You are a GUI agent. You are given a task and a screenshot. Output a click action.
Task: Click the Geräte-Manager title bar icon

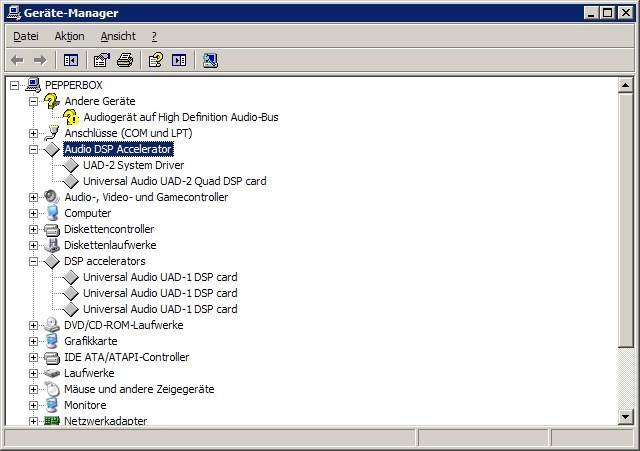pos(14,13)
